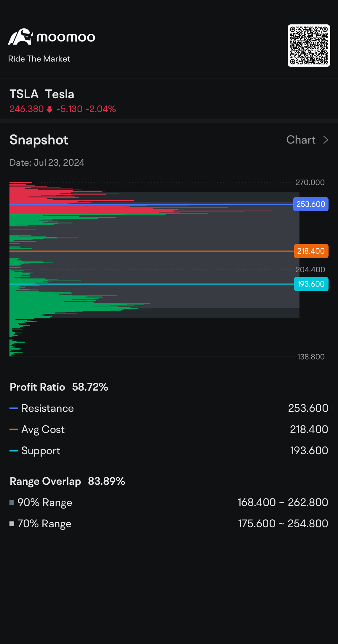Select the cyan 193.600 support tag
The image size is (338, 644).
click(x=311, y=284)
